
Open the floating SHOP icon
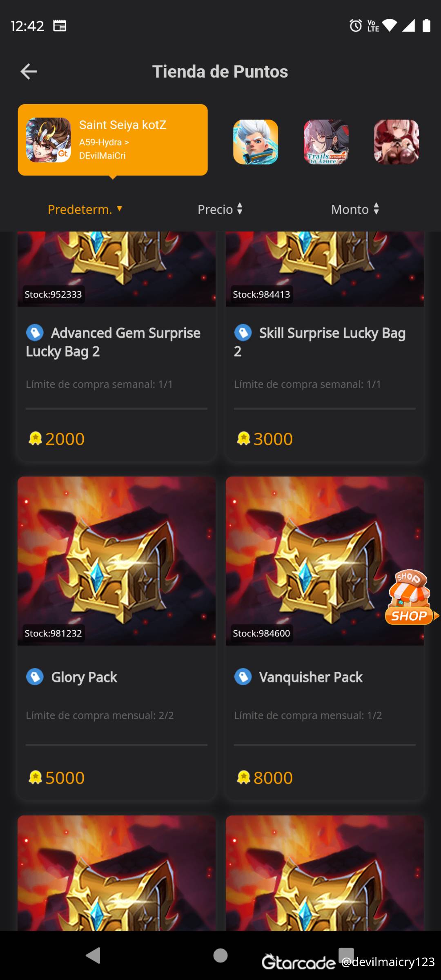pos(410,597)
